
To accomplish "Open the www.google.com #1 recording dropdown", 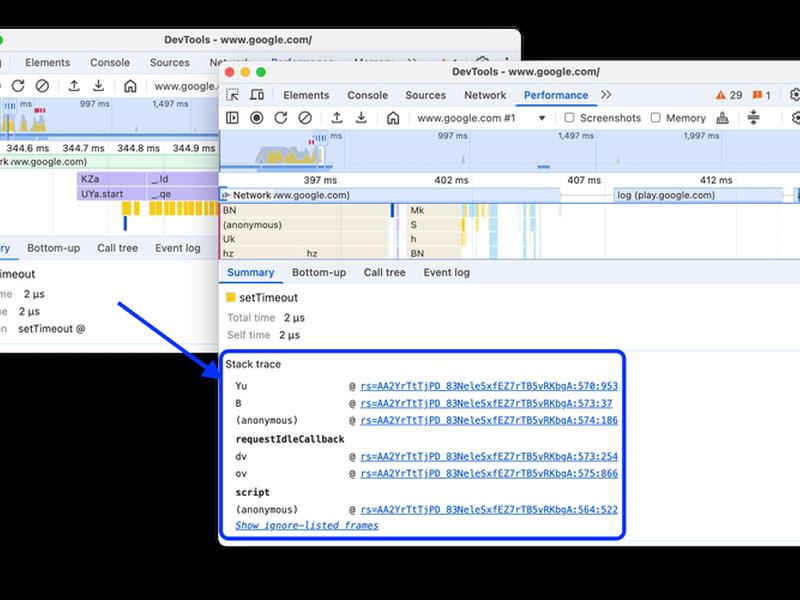I will tap(482, 118).
